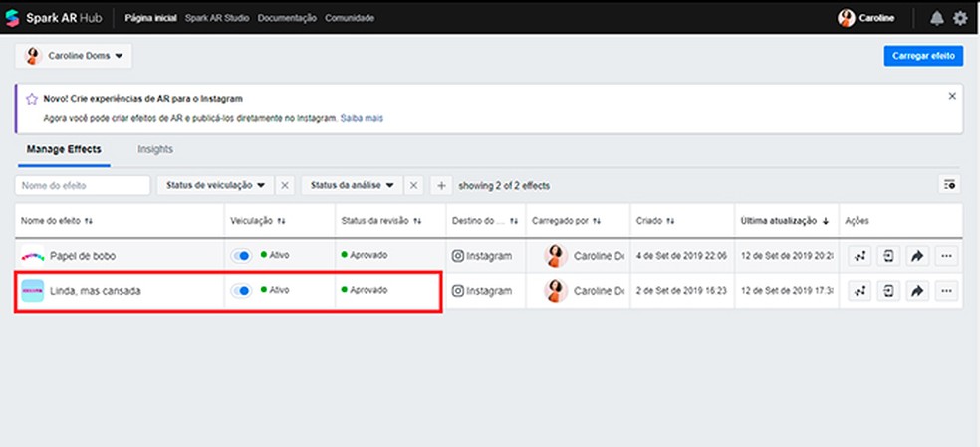Click the uploader avatar in Papel de bobo row
Screen dimensions: 980x447
[555, 256]
